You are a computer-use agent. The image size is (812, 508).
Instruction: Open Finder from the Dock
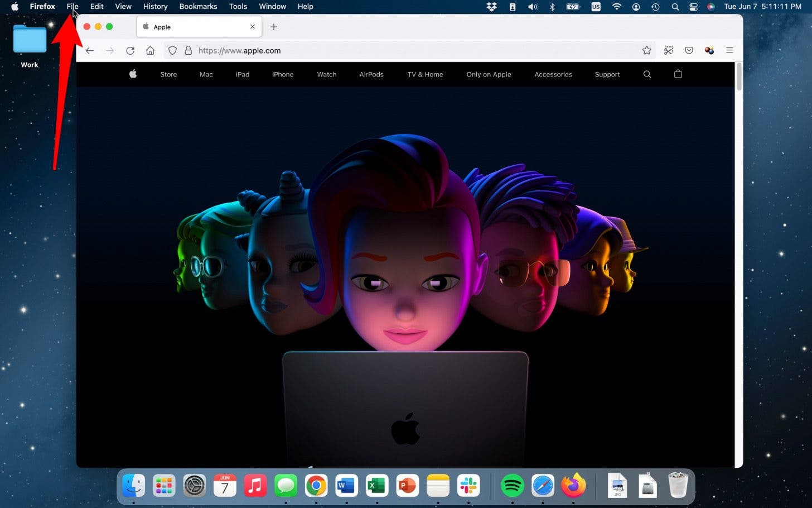[134, 486]
